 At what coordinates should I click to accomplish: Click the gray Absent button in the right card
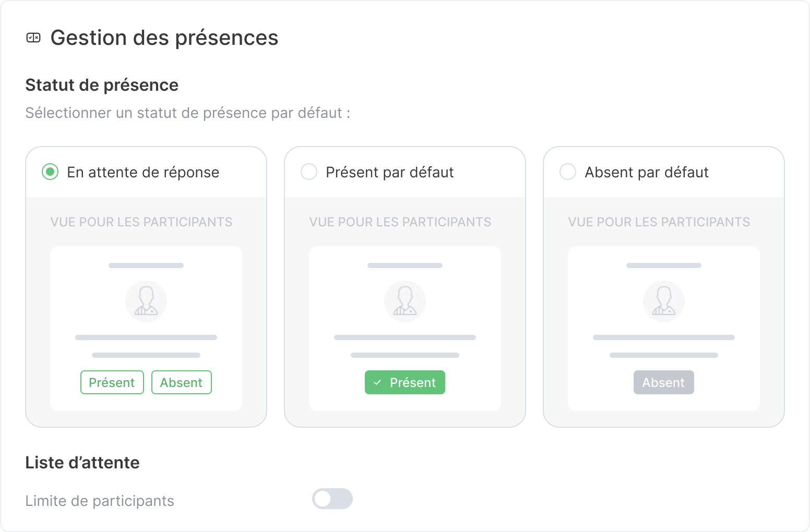tap(663, 382)
